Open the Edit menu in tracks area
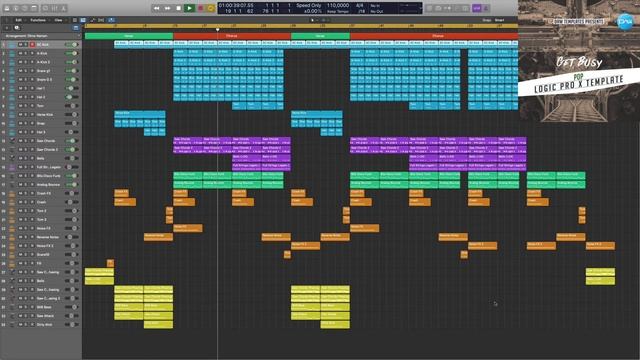This screenshot has height=360, width=640. tap(19, 20)
